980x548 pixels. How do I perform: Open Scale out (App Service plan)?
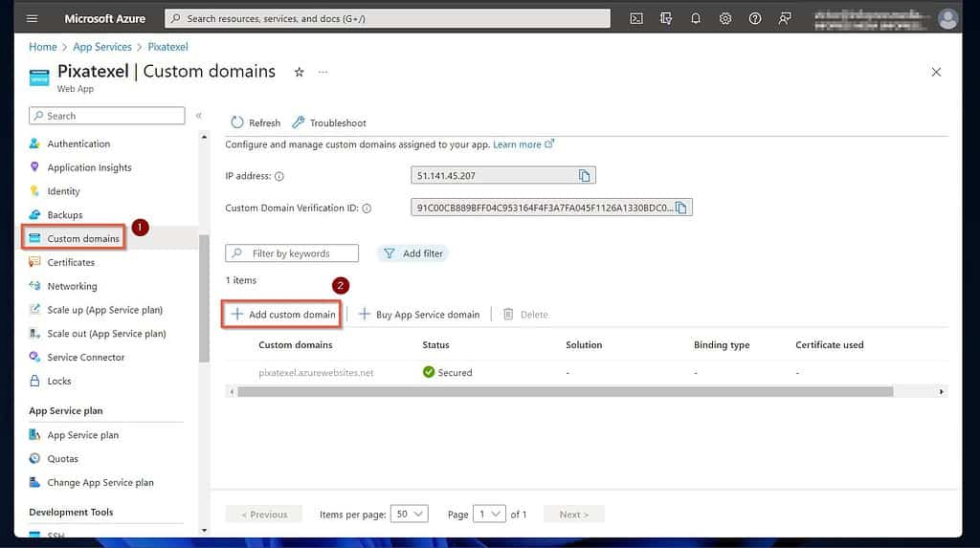[106, 334]
